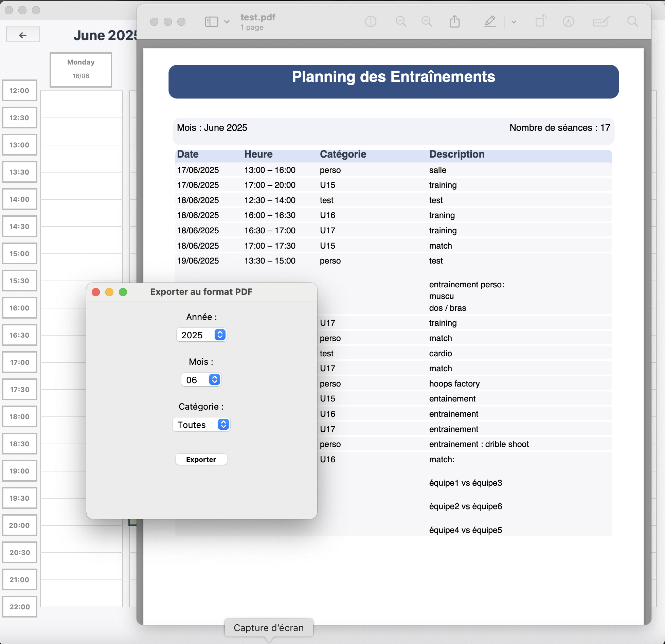Maximize the Exporter au format PDF window
The height and width of the screenshot is (644, 665).
click(123, 292)
